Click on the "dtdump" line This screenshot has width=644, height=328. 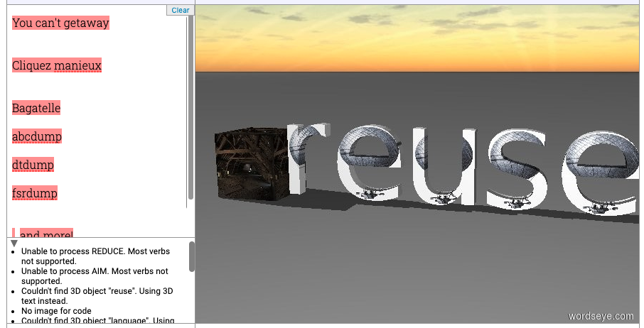pyautogui.click(x=33, y=165)
